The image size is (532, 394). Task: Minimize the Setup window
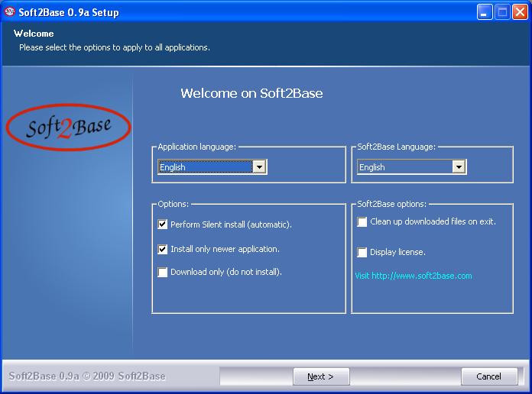(x=485, y=12)
